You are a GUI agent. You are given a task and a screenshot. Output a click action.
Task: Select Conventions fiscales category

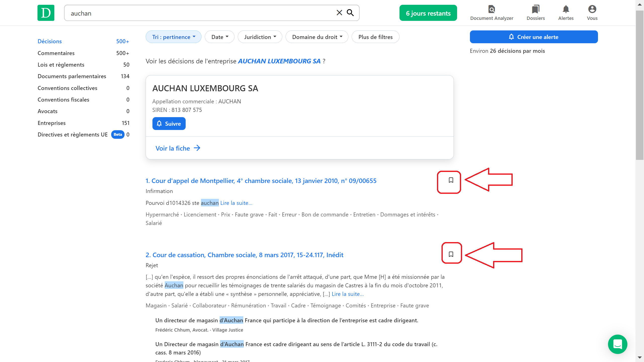pos(83,100)
